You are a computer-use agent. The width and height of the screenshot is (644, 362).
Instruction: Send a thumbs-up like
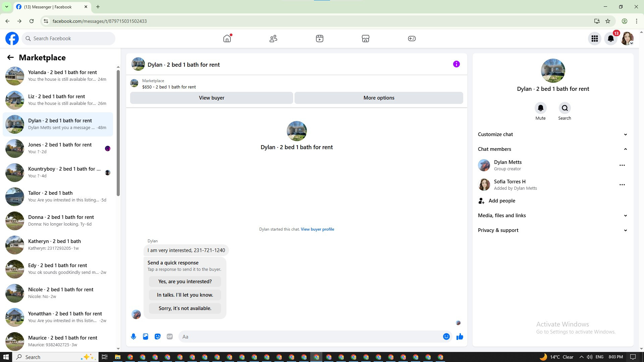coord(460,337)
